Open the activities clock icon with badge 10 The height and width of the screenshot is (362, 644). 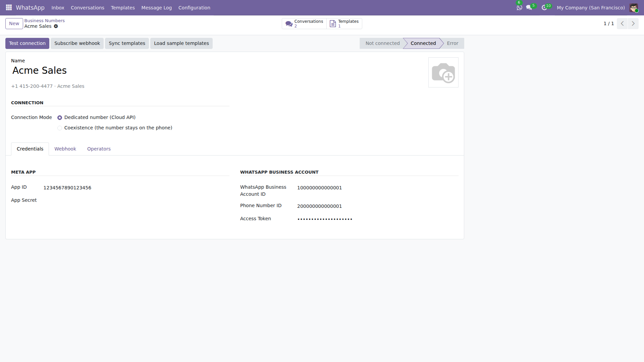544,7
